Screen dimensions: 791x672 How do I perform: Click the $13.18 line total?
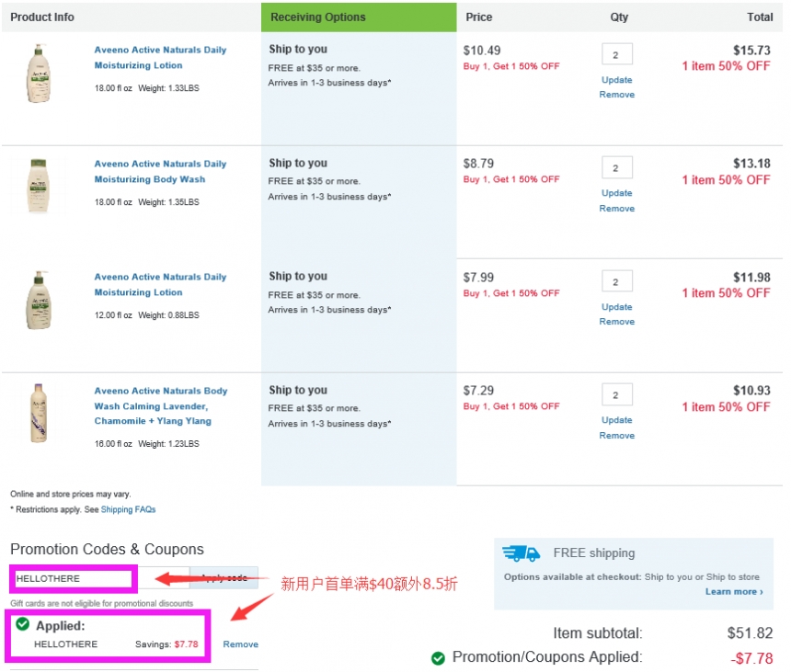pos(751,164)
